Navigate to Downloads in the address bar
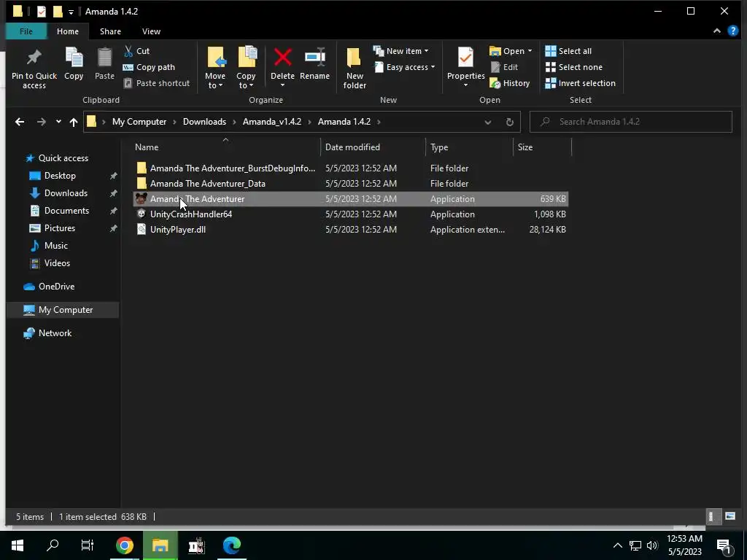The width and height of the screenshot is (747, 560). coord(204,122)
